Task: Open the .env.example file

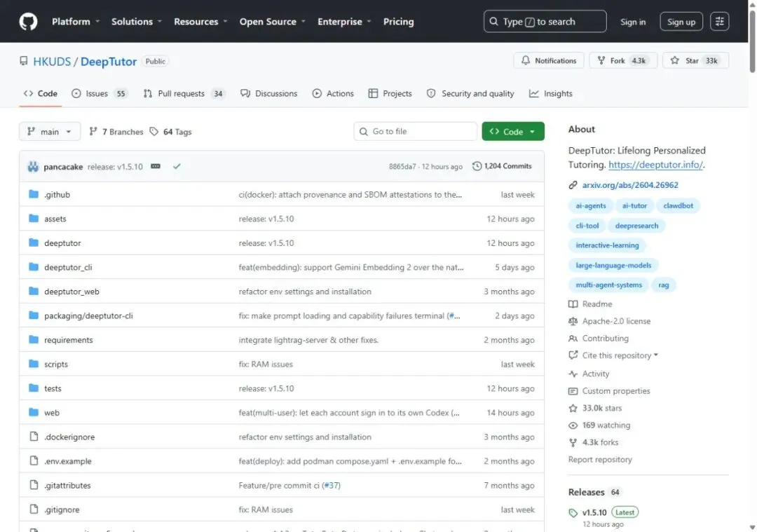Action: [67, 461]
